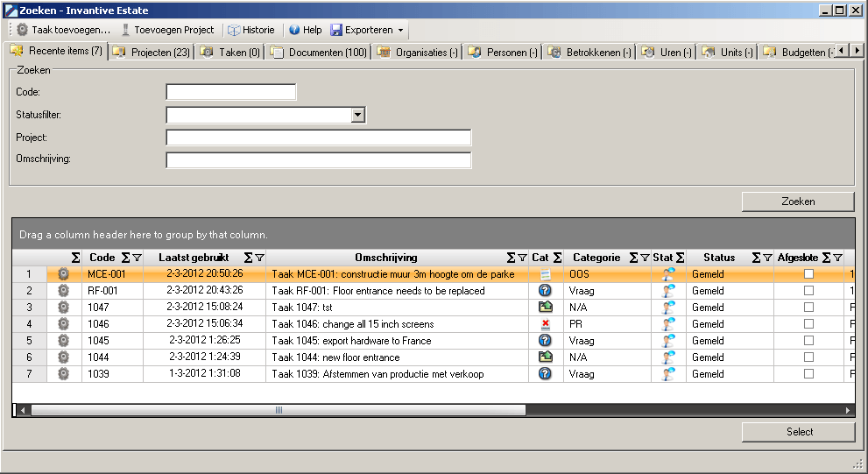Image resolution: width=868 pixels, height=474 pixels.
Task: Tick Afgeslote checkbox for task 1045
Action: [808, 340]
